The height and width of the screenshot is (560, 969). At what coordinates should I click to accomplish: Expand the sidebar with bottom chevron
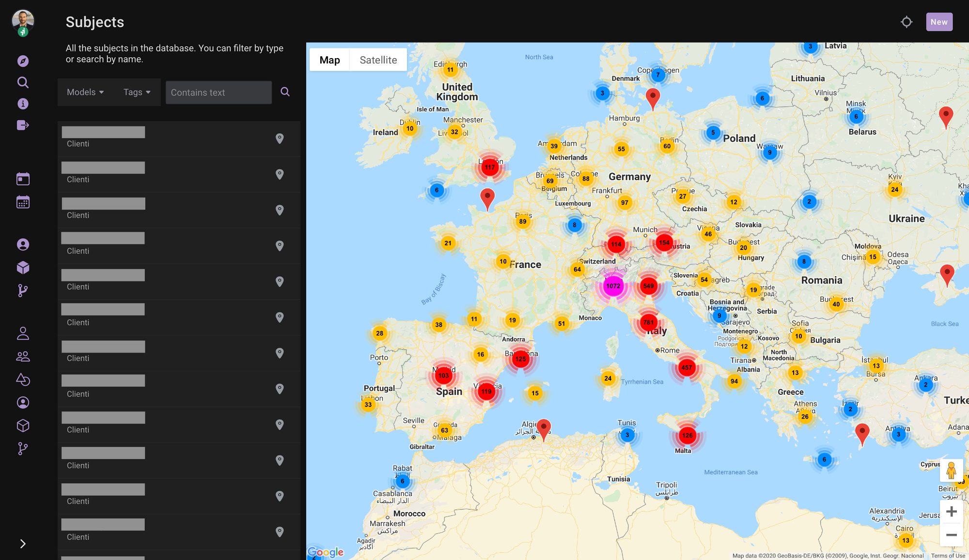23,544
